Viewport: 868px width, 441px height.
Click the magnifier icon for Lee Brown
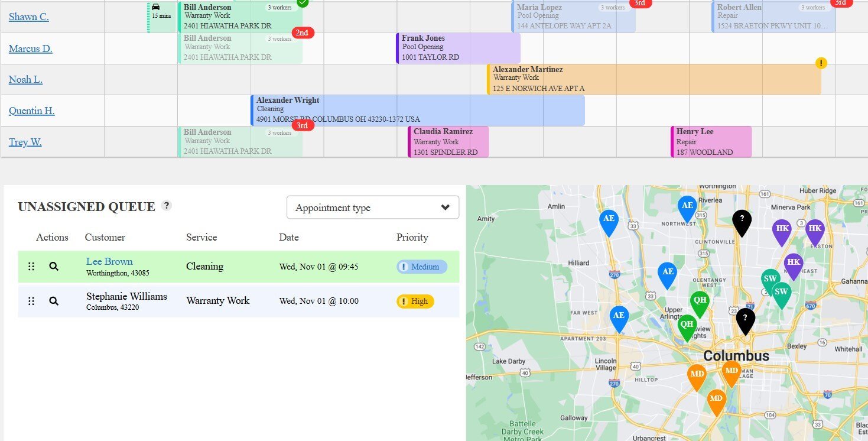[54, 267]
